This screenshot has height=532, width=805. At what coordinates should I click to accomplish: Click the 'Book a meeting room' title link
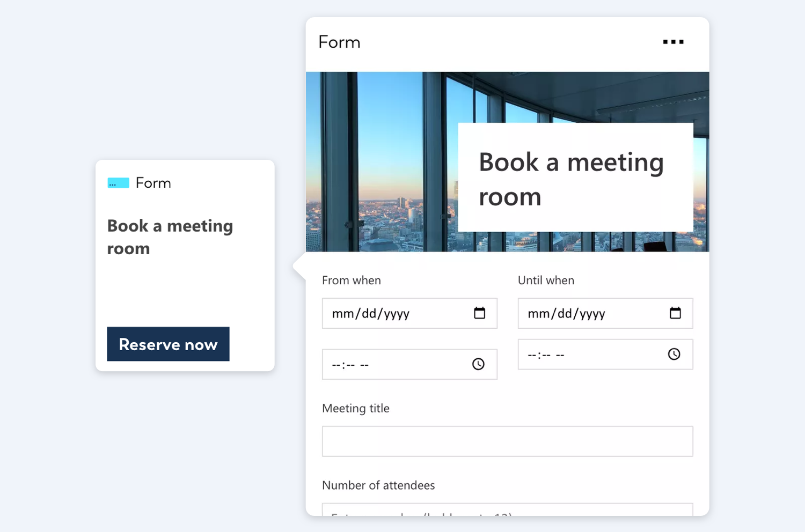170,237
